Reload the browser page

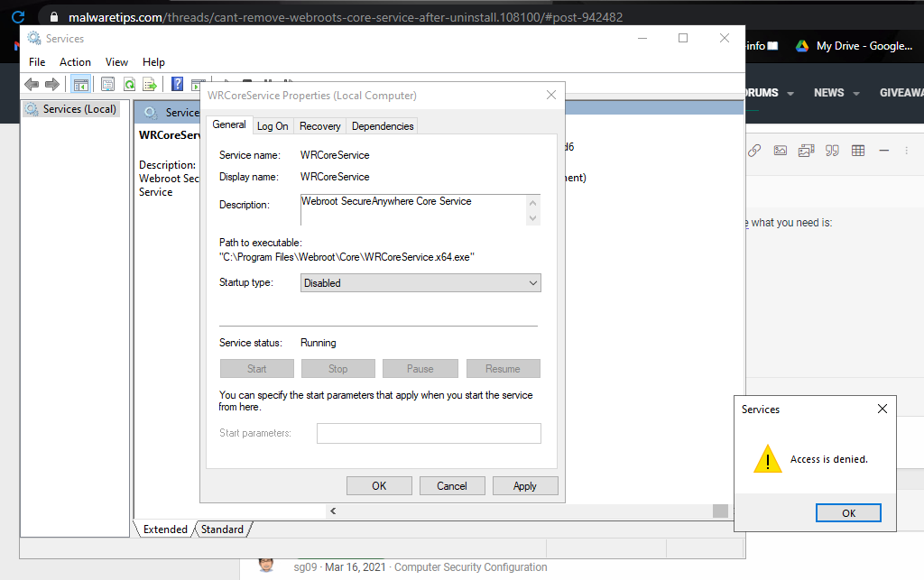tap(18, 17)
